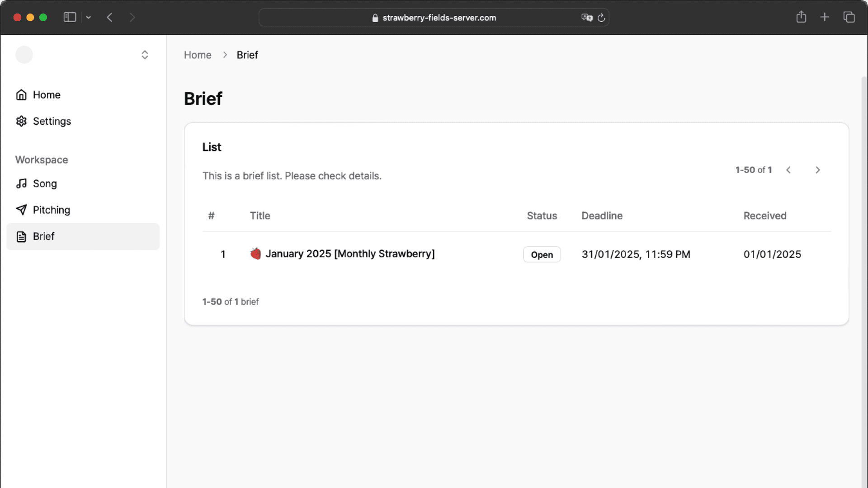Click the Home house icon in sidebar
The height and width of the screenshot is (488, 868).
pos(21,95)
